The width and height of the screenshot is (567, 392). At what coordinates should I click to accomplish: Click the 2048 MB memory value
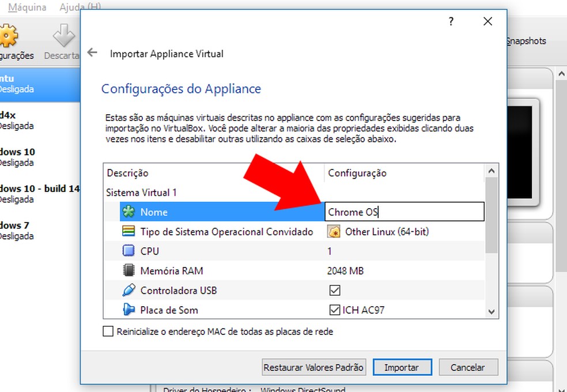tap(345, 270)
